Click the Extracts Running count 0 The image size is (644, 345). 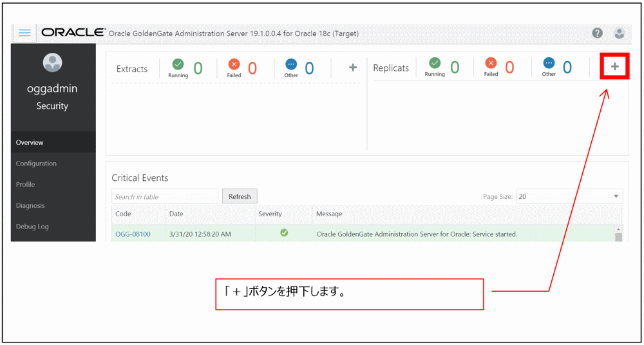(x=198, y=68)
